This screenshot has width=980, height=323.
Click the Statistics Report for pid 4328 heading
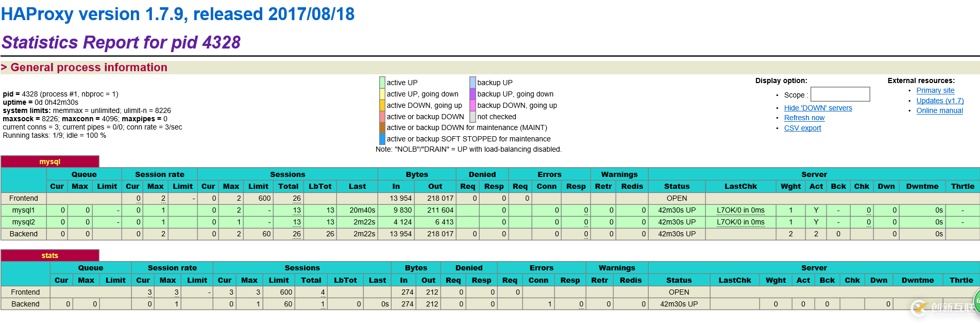tap(121, 42)
